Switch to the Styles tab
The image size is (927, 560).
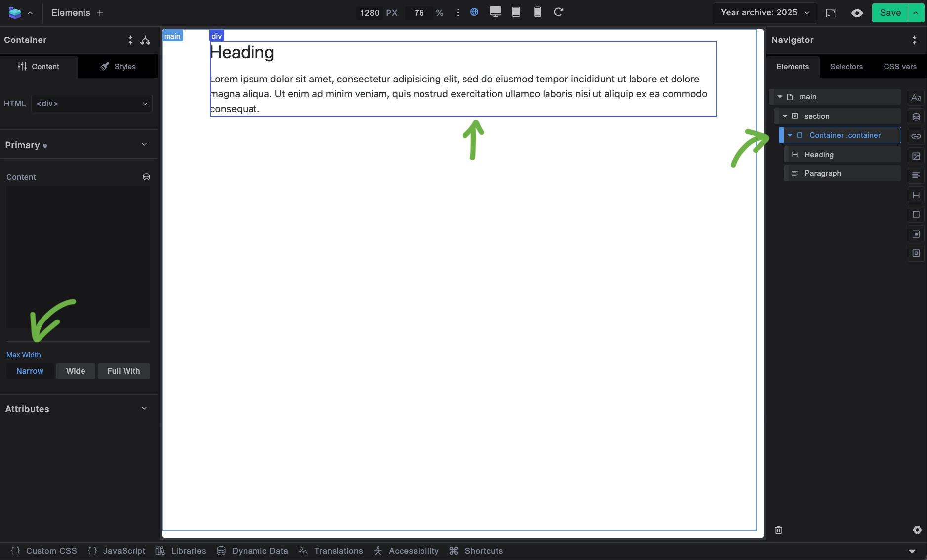tap(118, 66)
